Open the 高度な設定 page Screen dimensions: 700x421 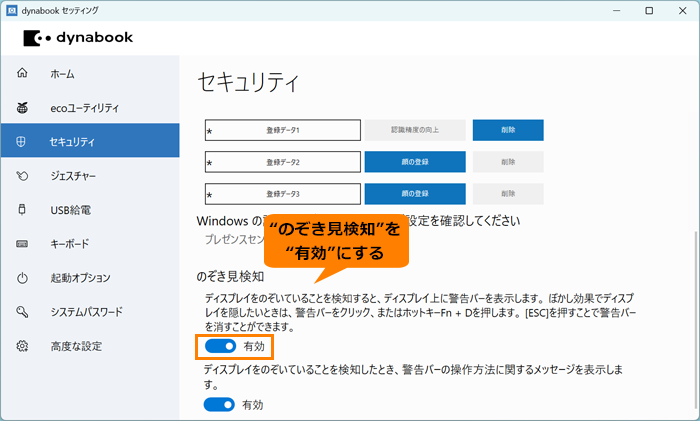pos(90,346)
